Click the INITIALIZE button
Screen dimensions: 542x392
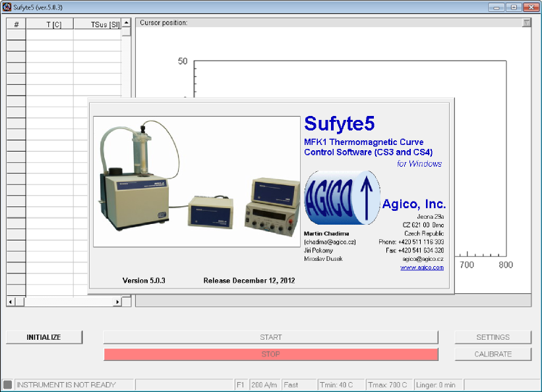point(44,337)
